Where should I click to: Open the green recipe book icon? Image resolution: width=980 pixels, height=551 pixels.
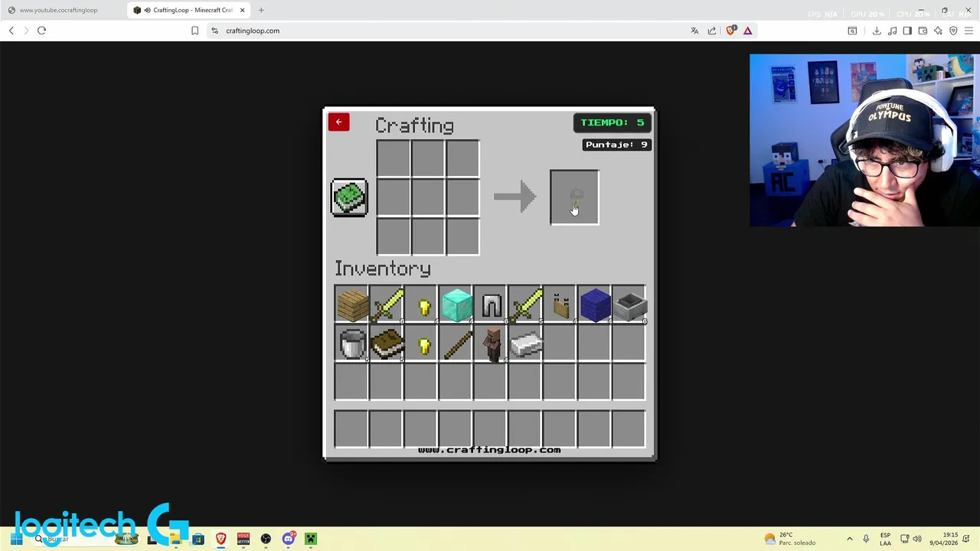(x=350, y=197)
